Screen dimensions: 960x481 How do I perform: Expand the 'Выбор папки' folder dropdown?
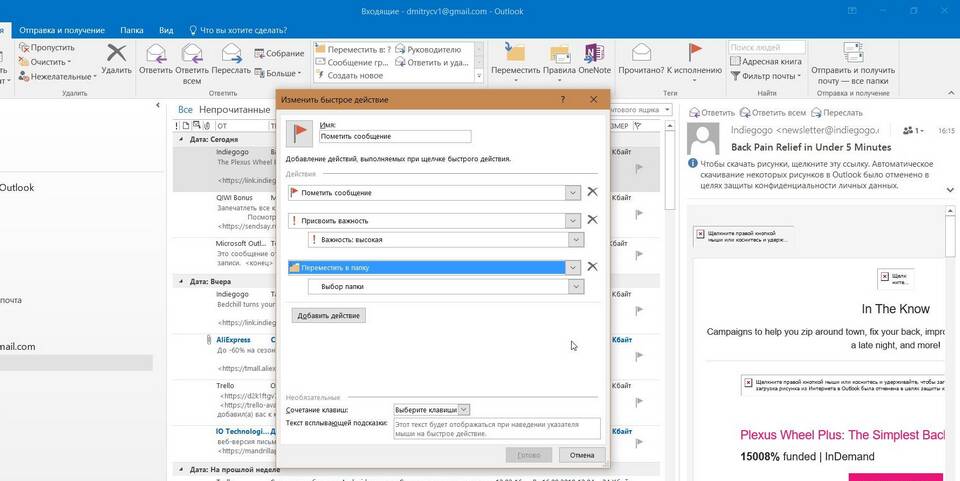point(575,287)
